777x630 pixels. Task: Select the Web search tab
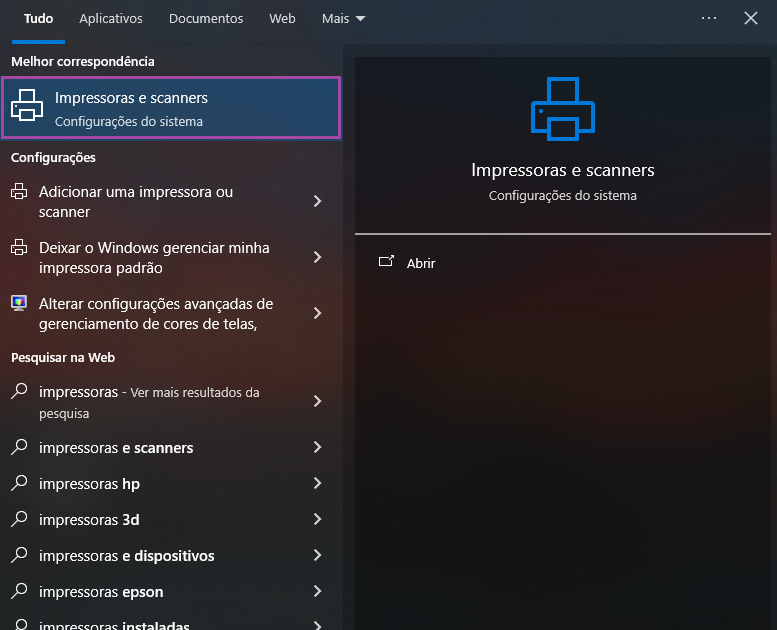[282, 19]
